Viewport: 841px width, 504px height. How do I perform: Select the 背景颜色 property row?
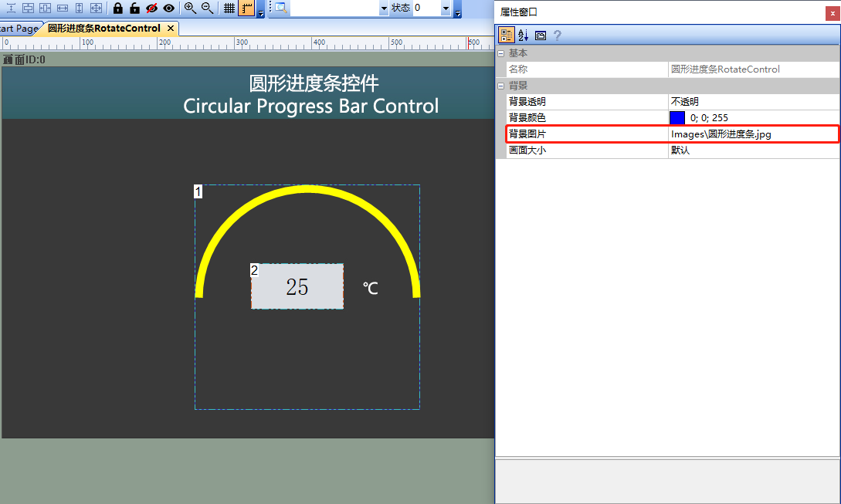[673, 117]
